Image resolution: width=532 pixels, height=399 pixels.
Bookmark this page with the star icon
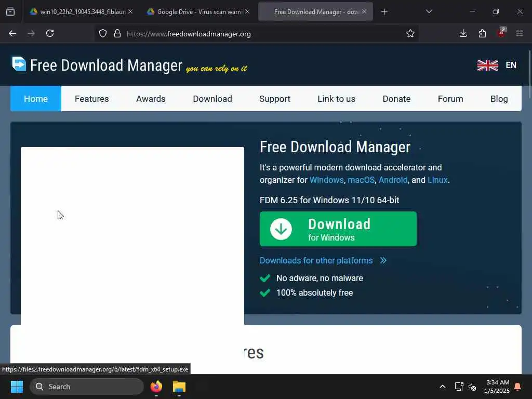[x=410, y=34]
